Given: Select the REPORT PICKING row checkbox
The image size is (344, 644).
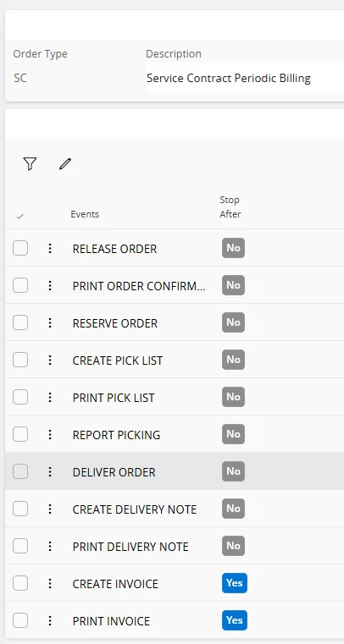Looking at the screenshot, I should (x=20, y=434).
